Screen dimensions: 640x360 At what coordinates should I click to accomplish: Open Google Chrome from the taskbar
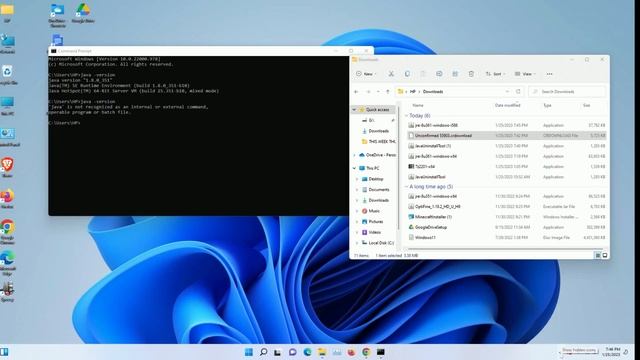click(366, 352)
